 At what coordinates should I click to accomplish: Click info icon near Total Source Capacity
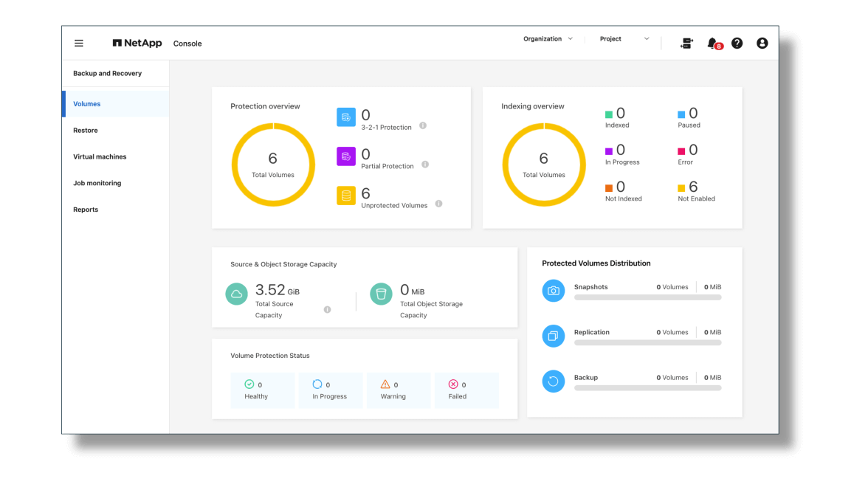point(327,310)
